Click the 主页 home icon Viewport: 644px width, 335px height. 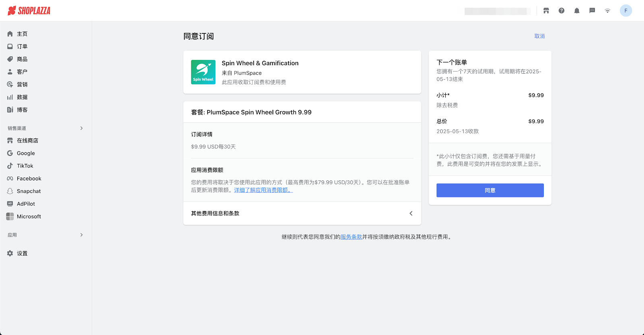pyautogui.click(x=10, y=34)
